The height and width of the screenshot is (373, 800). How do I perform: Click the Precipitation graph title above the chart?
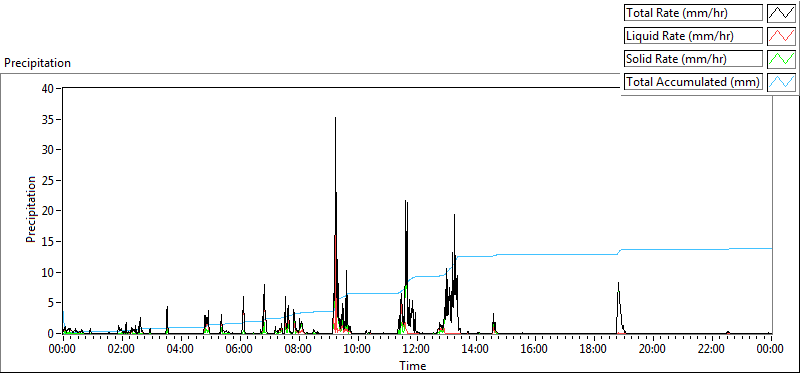tap(37, 63)
